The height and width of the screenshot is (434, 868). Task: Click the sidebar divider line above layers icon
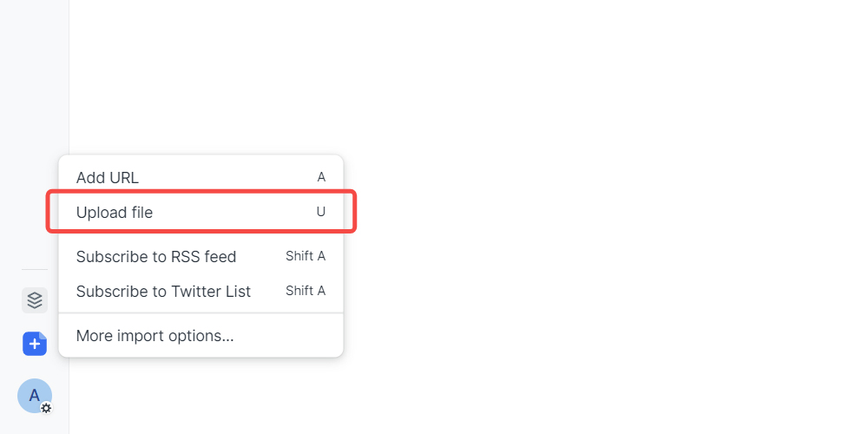(x=35, y=270)
